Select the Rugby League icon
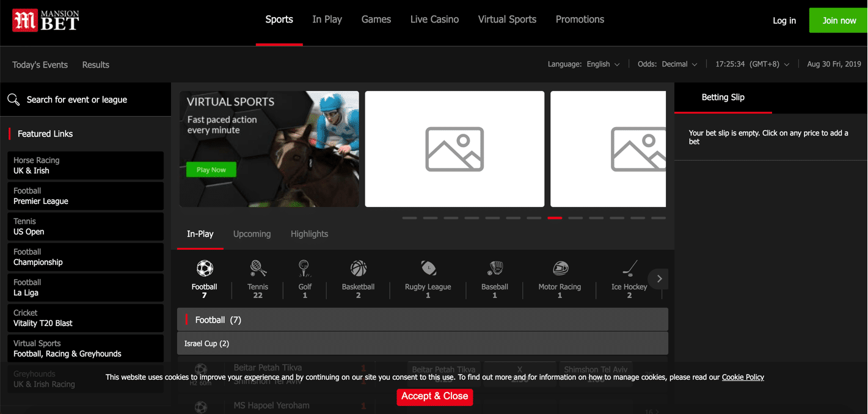868x414 pixels. coord(428,269)
